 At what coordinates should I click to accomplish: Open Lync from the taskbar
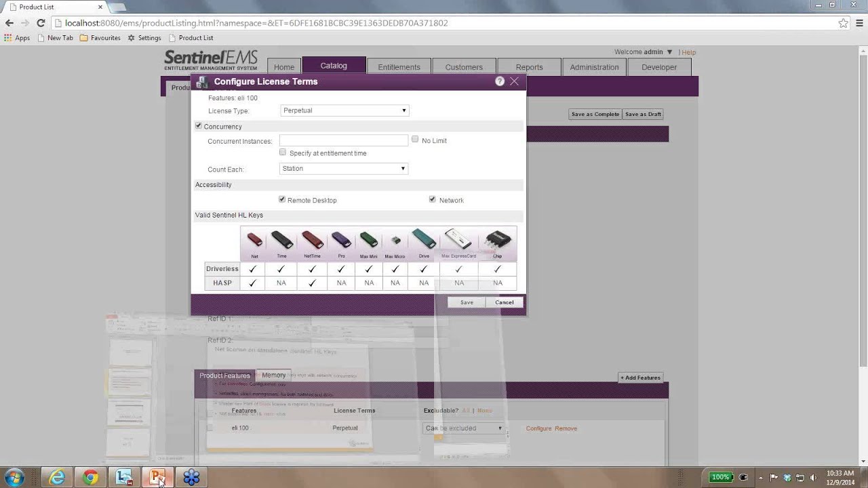(x=124, y=477)
